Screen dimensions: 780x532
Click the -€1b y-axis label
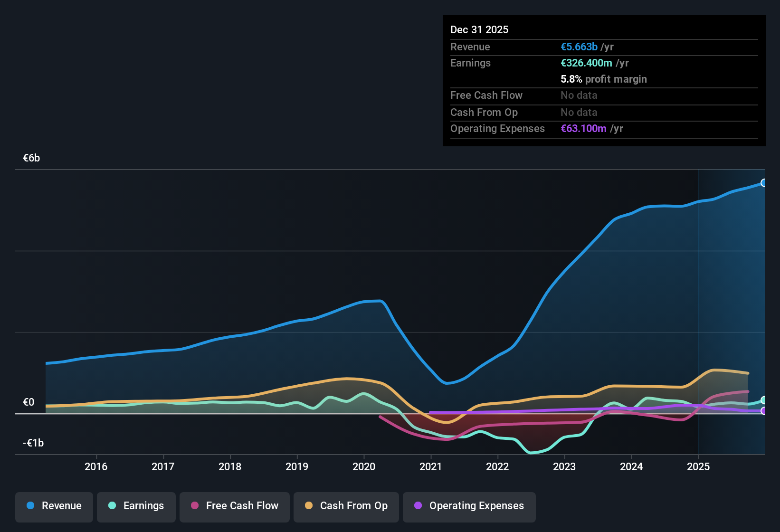pos(33,443)
